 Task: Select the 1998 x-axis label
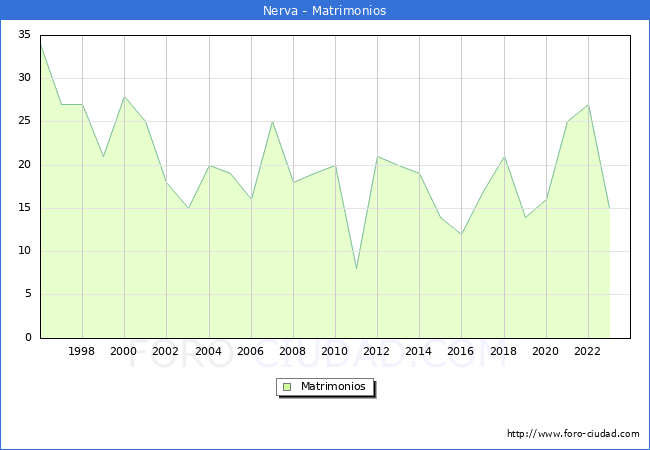[82, 351]
